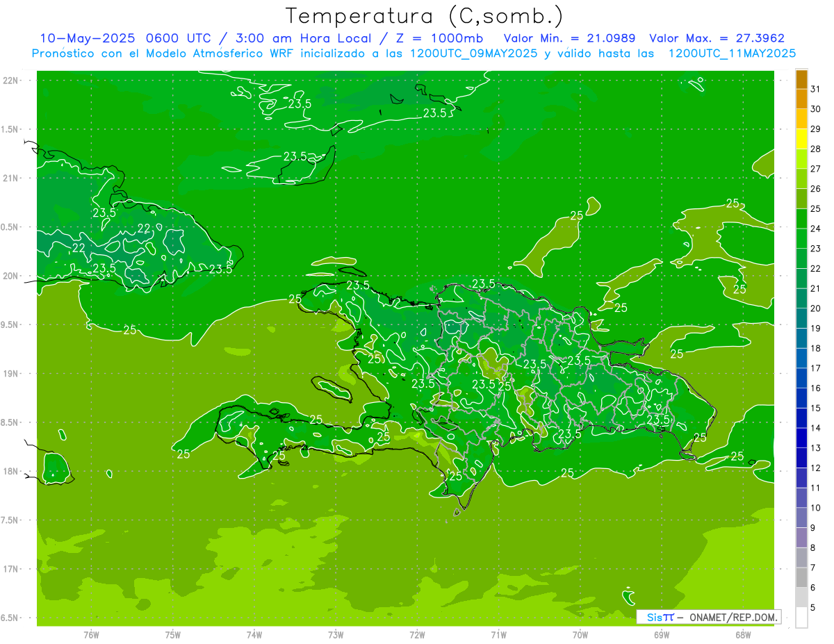Click legend swatch between 6 and 7
Screen dimensions: 834x644
point(801,577)
